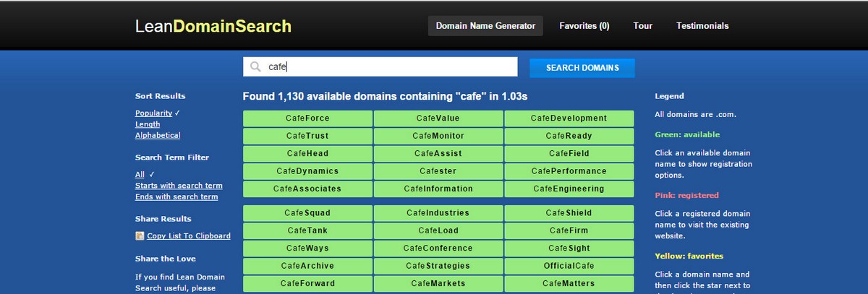The image size is (868, 294).
Task: Open the Domain Name Generator tab
Action: tap(485, 25)
